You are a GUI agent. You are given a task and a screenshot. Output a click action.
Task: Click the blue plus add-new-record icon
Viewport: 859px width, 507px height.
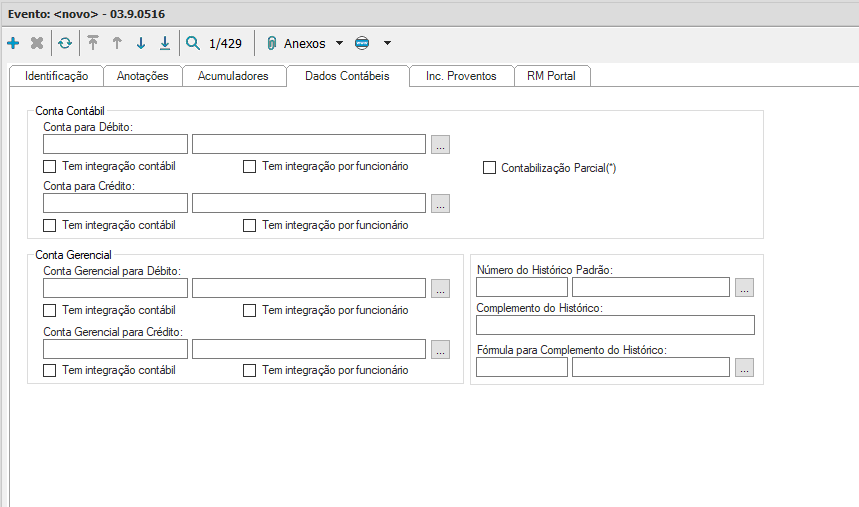[x=13, y=43]
